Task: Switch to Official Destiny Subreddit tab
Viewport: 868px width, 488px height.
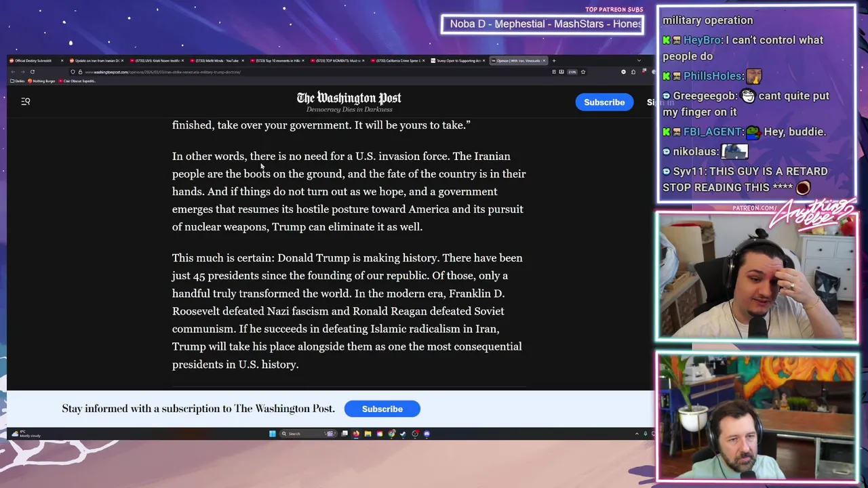Action: 37,60
